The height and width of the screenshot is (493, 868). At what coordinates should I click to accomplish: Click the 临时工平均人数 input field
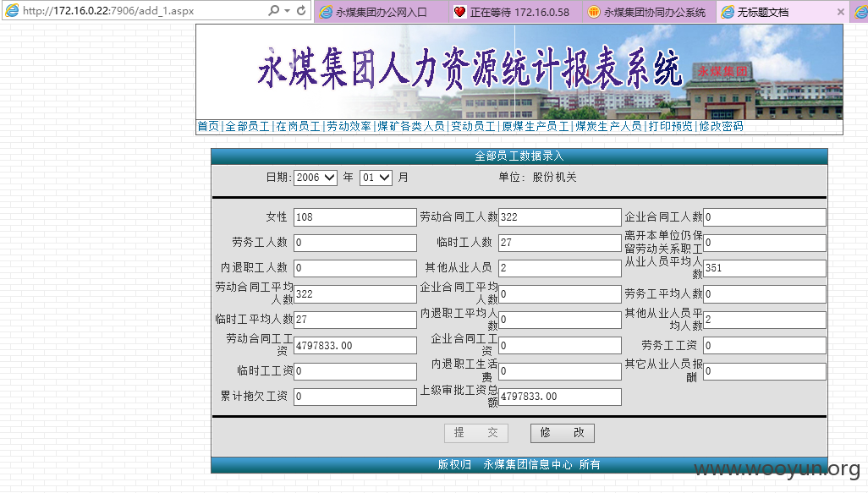click(354, 320)
